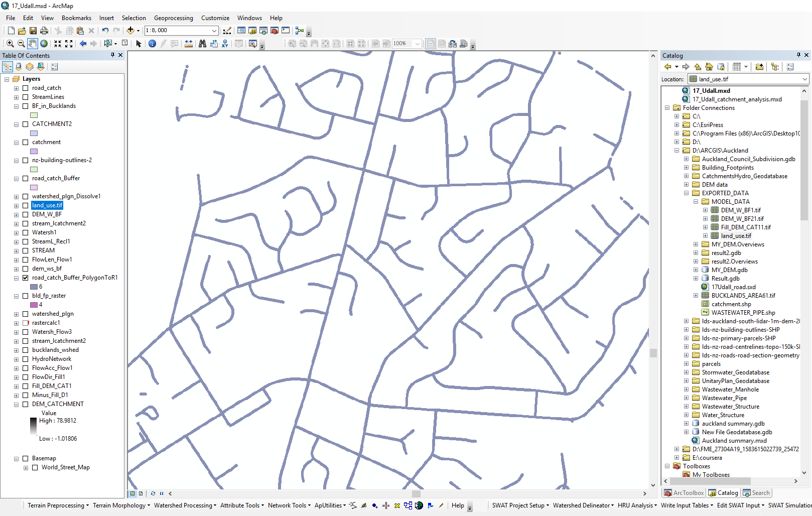Collapse the MODEL_DATA folder

point(696,202)
